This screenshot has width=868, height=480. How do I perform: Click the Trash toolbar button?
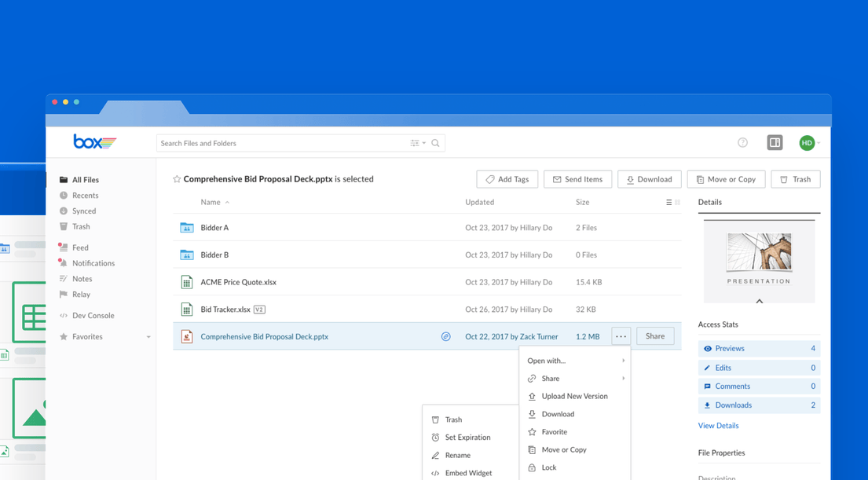[796, 179]
